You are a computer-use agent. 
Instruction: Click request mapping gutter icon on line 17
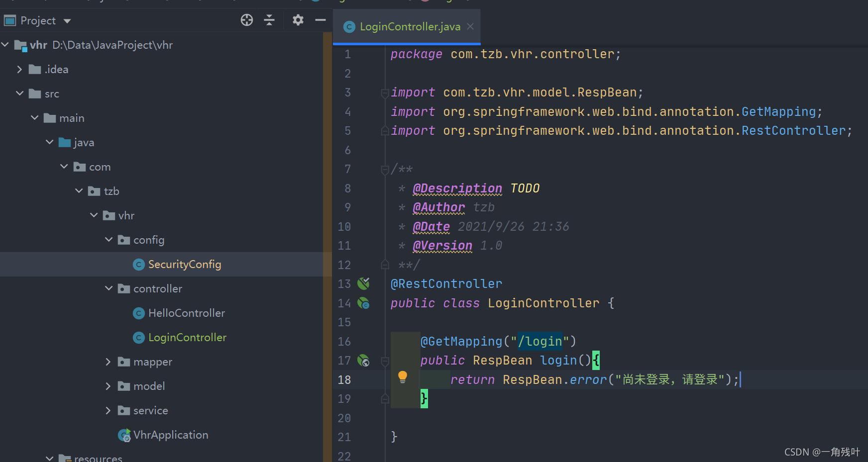(364, 361)
